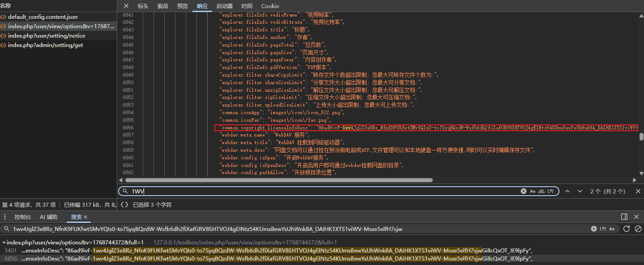
Task: Open the 控制台 drawer tab
Action: [23, 217]
